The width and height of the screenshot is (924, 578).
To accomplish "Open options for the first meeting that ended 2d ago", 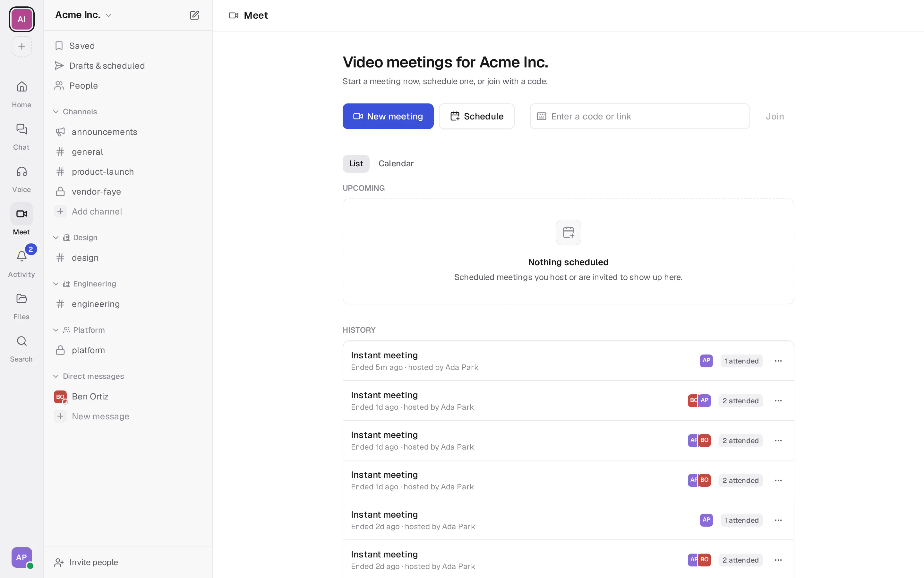I will 778,520.
